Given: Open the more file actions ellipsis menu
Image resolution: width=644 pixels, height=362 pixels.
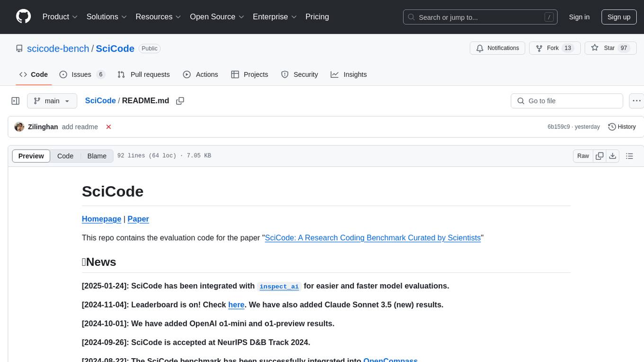Looking at the screenshot, I should point(636,101).
